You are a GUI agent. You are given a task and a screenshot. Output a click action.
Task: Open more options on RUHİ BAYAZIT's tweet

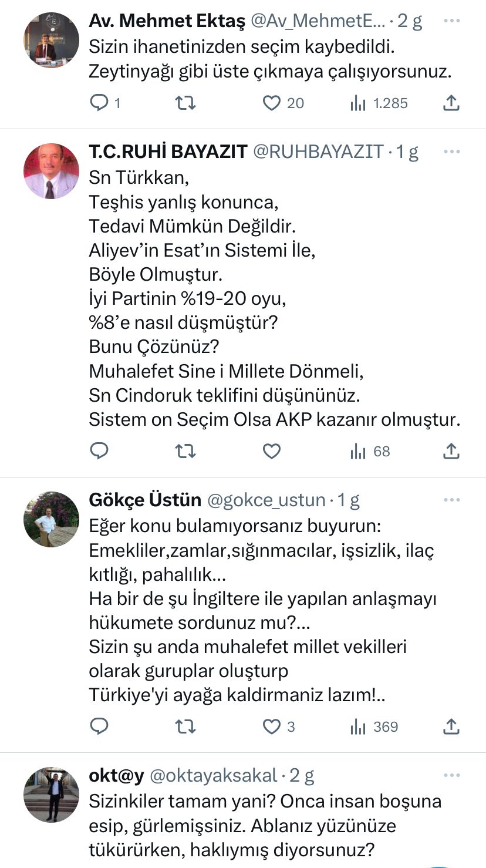pos(451,152)
